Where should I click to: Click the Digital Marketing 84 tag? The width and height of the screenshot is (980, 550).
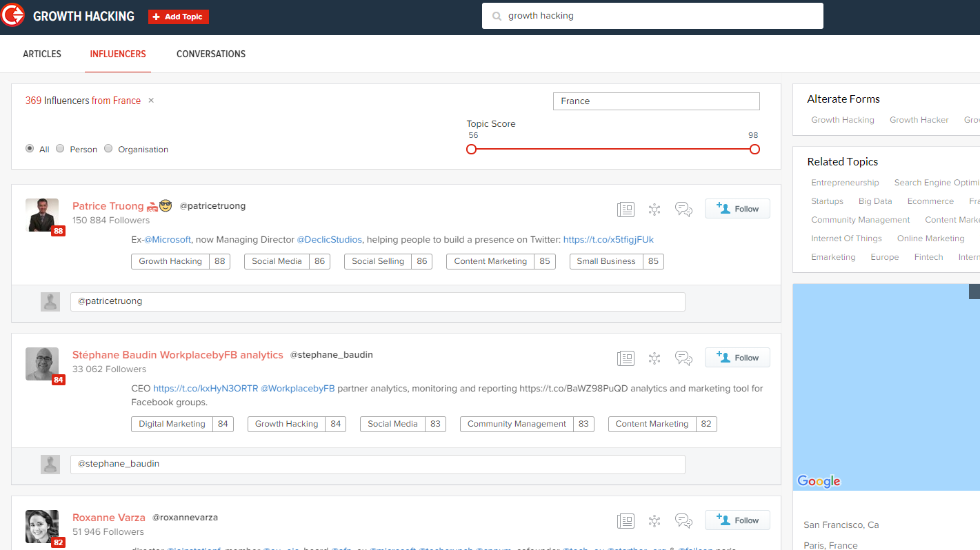click(x=182, y=425)
